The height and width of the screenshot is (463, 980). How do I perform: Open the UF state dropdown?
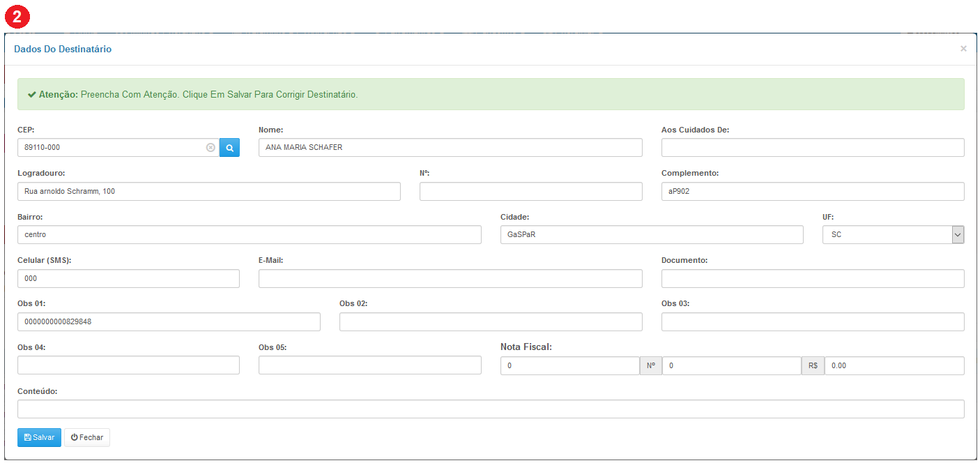893,235
